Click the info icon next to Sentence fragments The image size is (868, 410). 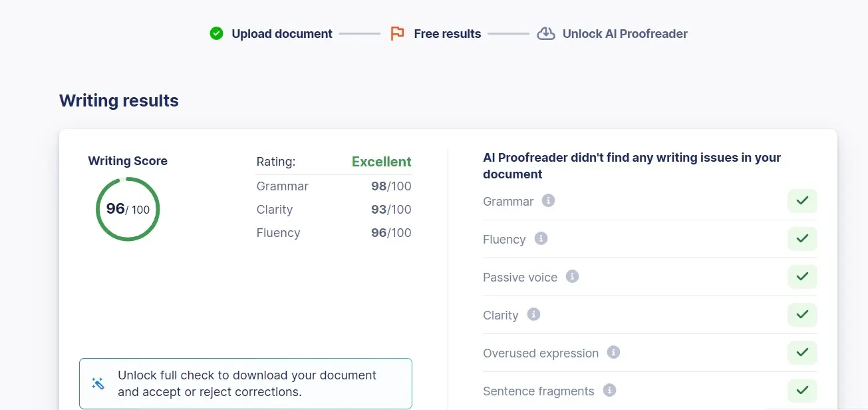click(x=609, y=390)
